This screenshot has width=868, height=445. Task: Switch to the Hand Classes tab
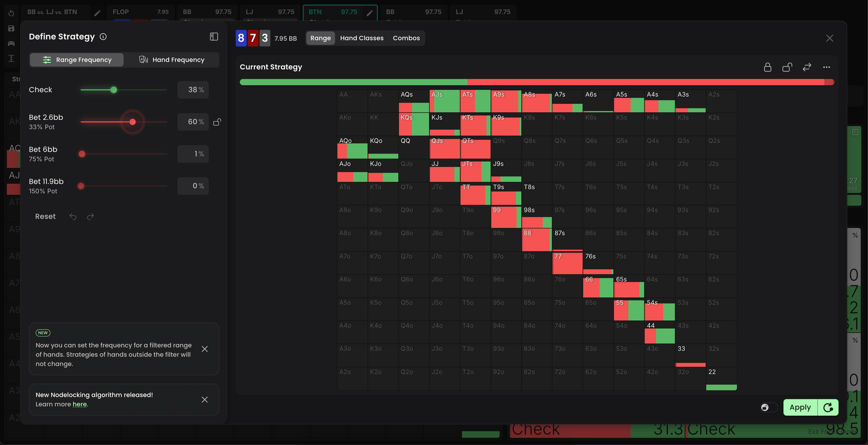pyautogui.click(x=361, y=38)
